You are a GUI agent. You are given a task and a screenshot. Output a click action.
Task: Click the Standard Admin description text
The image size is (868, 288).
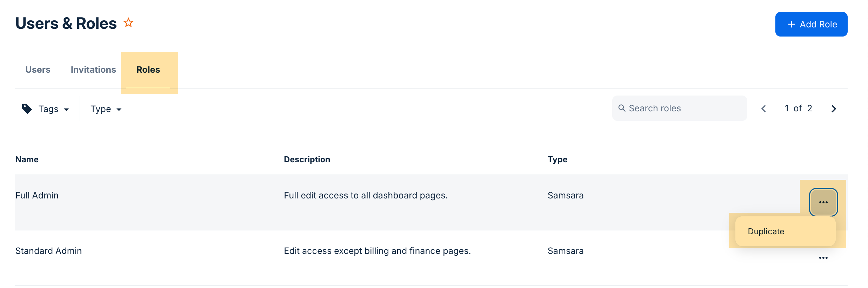click(377, 251)
